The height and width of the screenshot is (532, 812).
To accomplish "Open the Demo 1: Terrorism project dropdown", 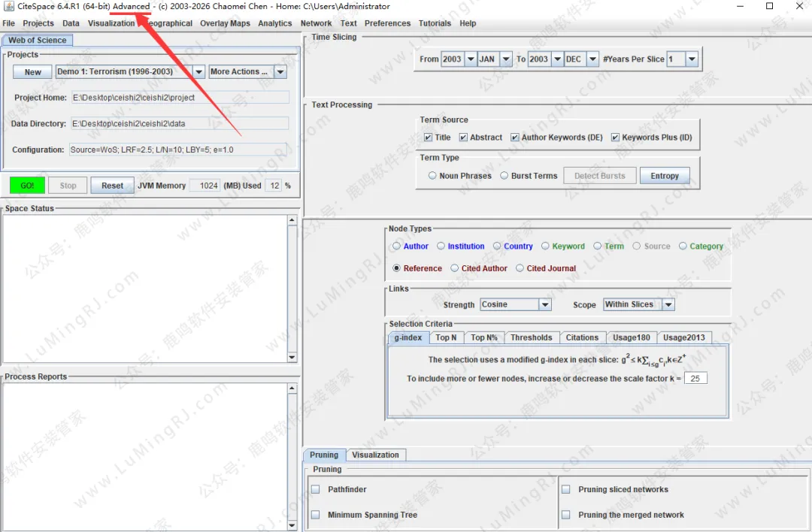I will 198,72.
